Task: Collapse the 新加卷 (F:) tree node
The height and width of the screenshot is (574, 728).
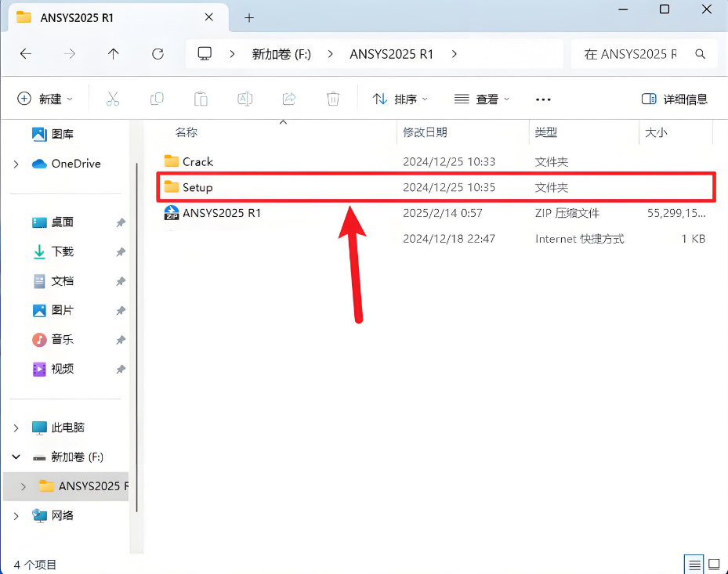Action: coord(16,457)
